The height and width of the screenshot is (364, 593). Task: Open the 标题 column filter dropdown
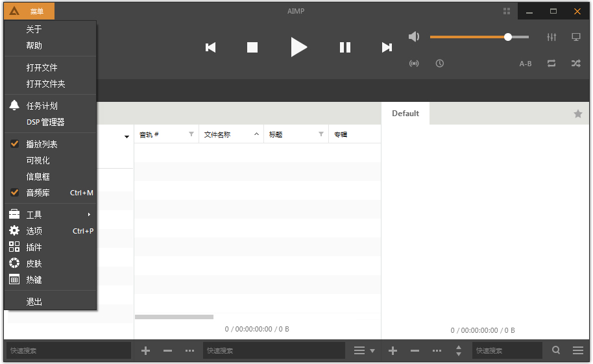[321, 134]
